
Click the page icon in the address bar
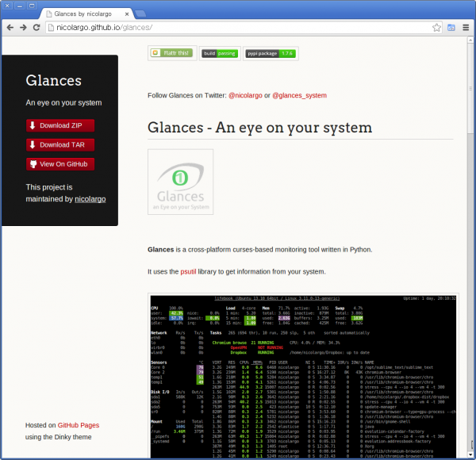(x=51, y=28)
